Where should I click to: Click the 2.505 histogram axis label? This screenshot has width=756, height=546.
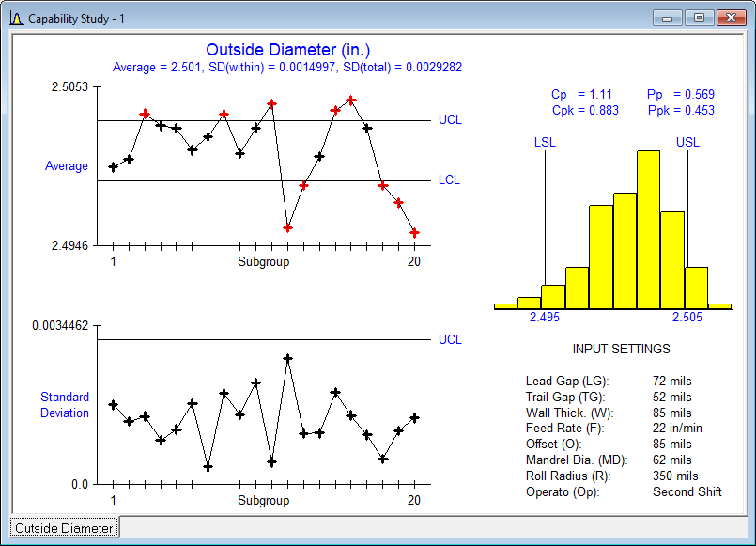(687, 317)
